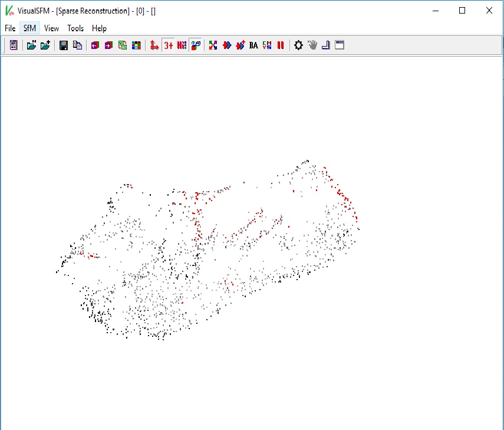The height and width of the screenshot is (430, 504).
Task: Click the floppy disk save icon
Action: (63, 45)
